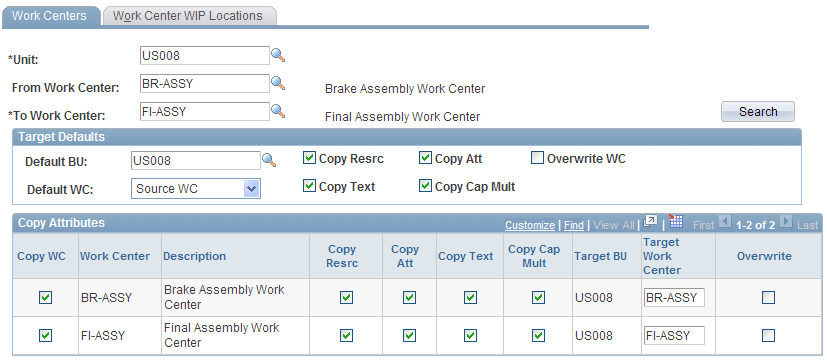
Task: Click the Search button
Action: tap(758, 112)
